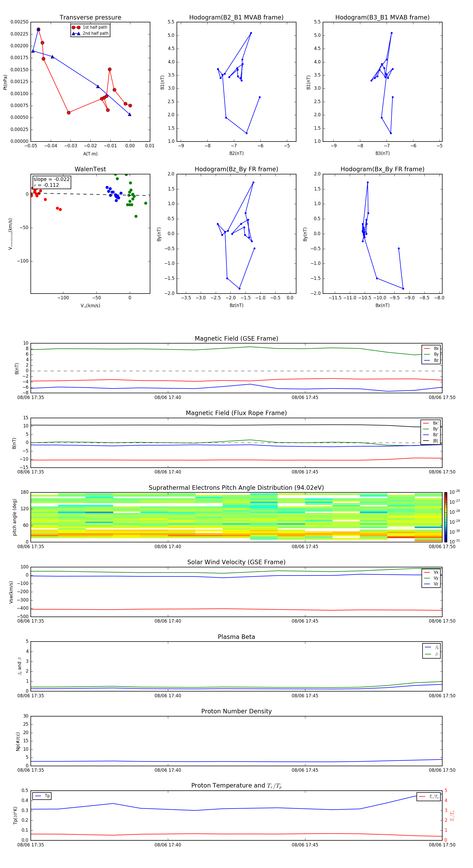Click the pitch angle colorbar
The image size is (473, 868).
[x=446, y=517]
